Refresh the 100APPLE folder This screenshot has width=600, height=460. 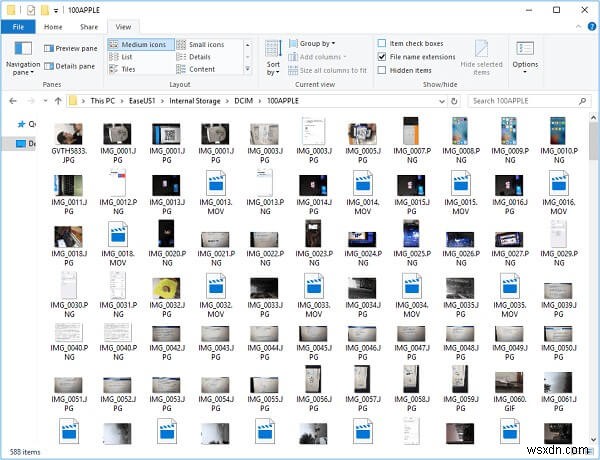pyautogui.click(x=454, y=101)
